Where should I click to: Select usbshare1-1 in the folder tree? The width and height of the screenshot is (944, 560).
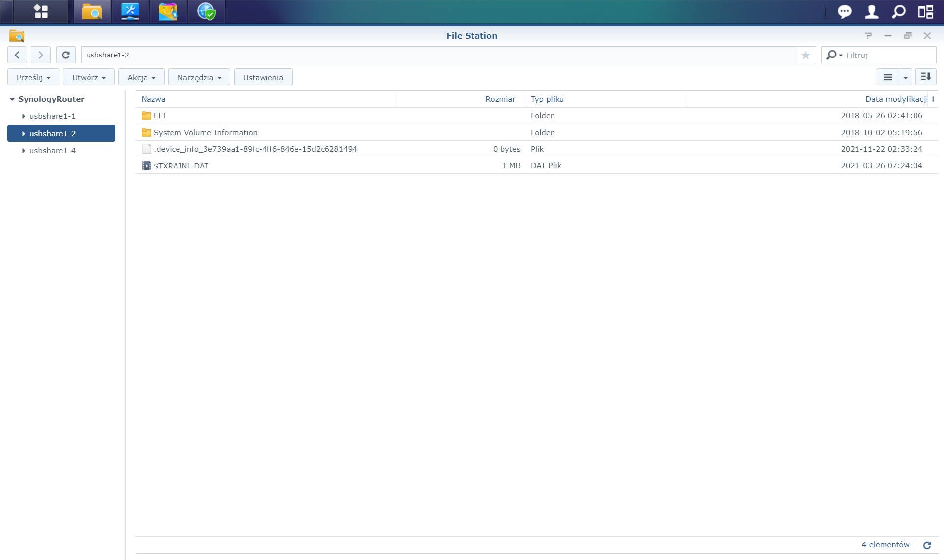[53, 116]
